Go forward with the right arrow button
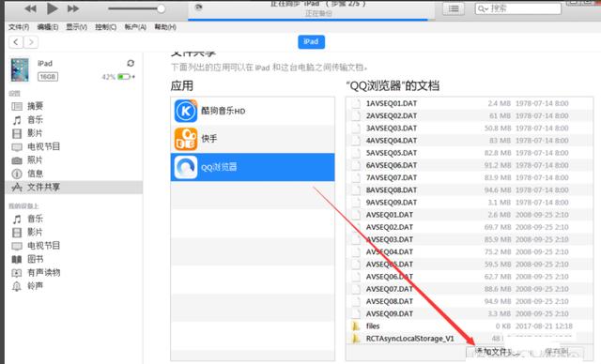 click(x=31, y=42)
